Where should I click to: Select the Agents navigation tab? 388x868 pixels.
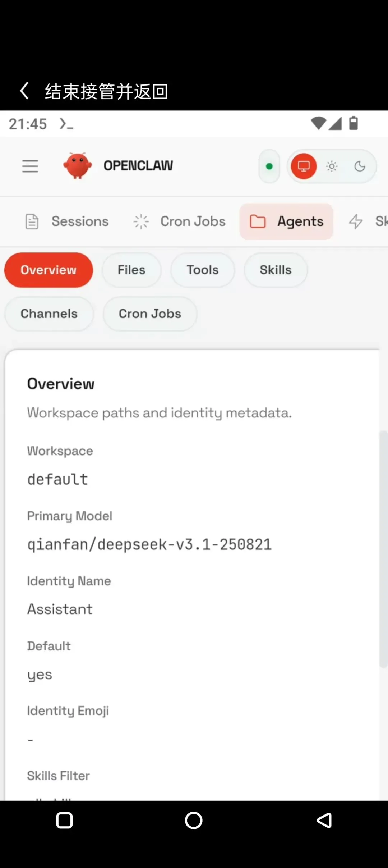click(x=286, y=221)
